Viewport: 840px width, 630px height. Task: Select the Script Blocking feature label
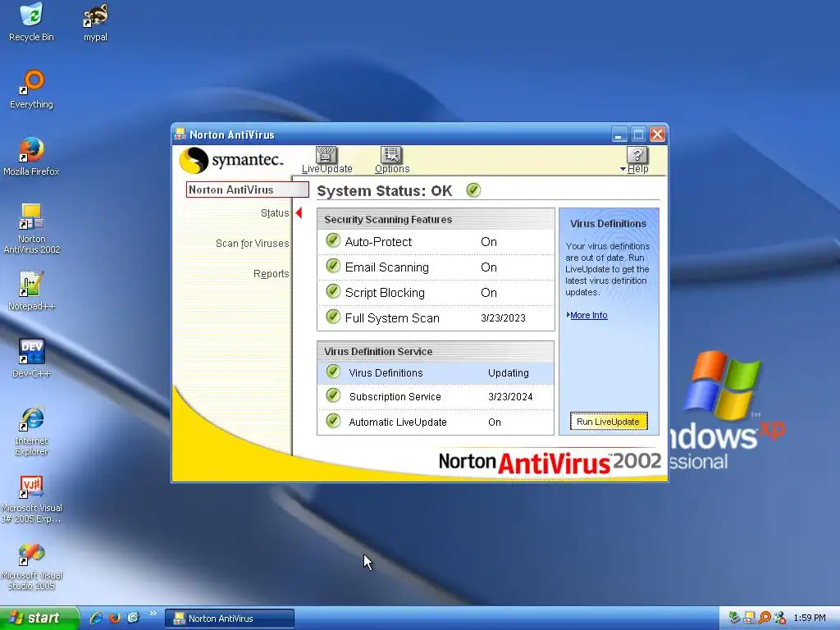point(385,293)
